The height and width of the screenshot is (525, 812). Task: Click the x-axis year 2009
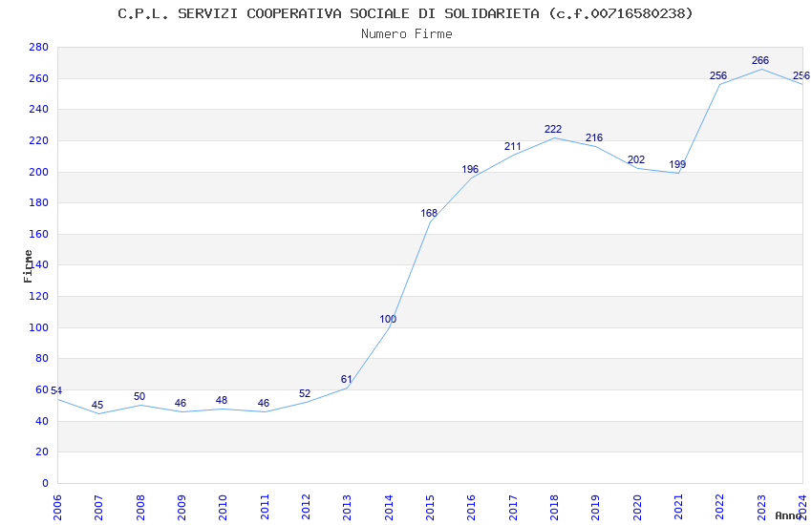182,507
